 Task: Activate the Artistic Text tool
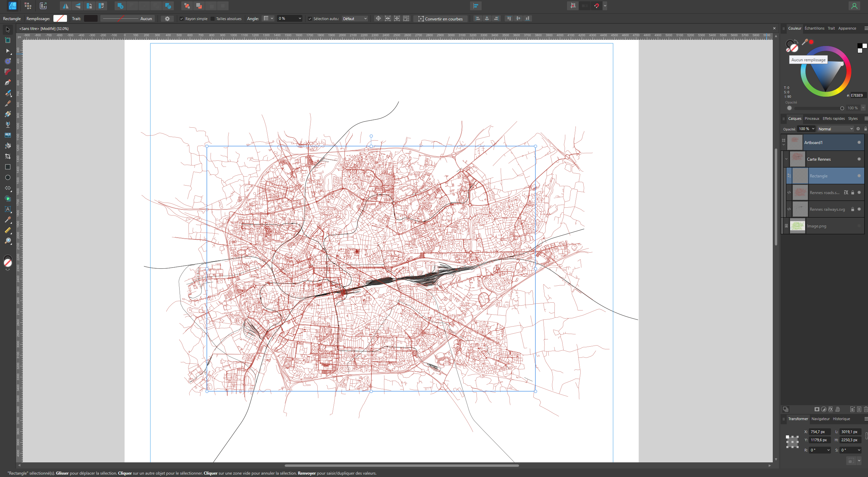pyautogui.click(x=7, y=209)
